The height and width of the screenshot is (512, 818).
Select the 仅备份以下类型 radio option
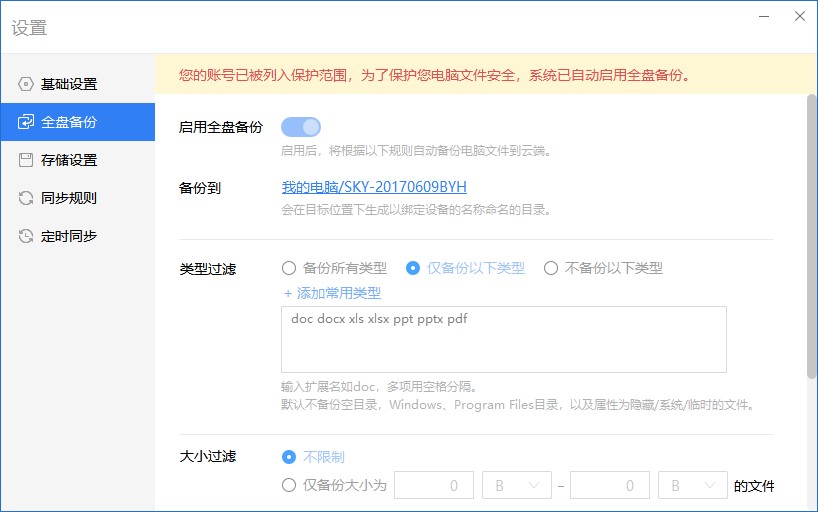pyautogui.click(x=465, y=268)
